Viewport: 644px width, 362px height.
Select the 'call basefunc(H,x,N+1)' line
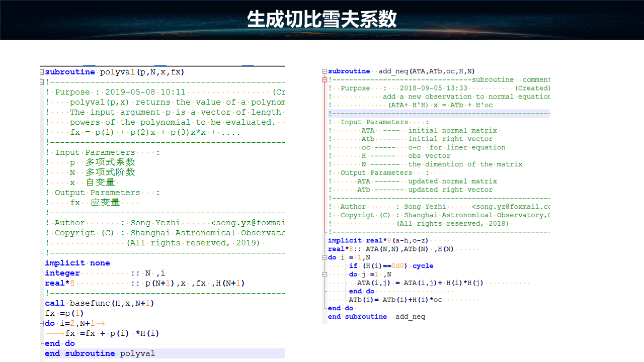pyautogui.click(x=99, y=303)
